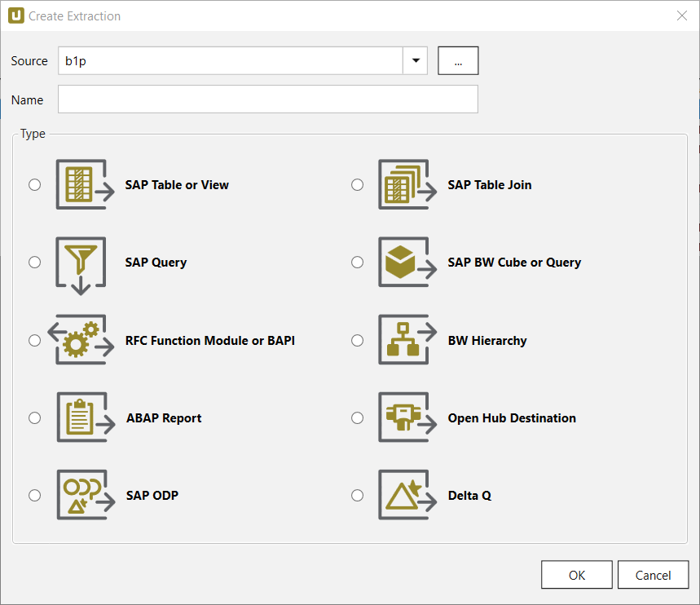The height and width of the screenshot is (605, 700).
Task: Click the Cancel button
Action: (653, 575)
